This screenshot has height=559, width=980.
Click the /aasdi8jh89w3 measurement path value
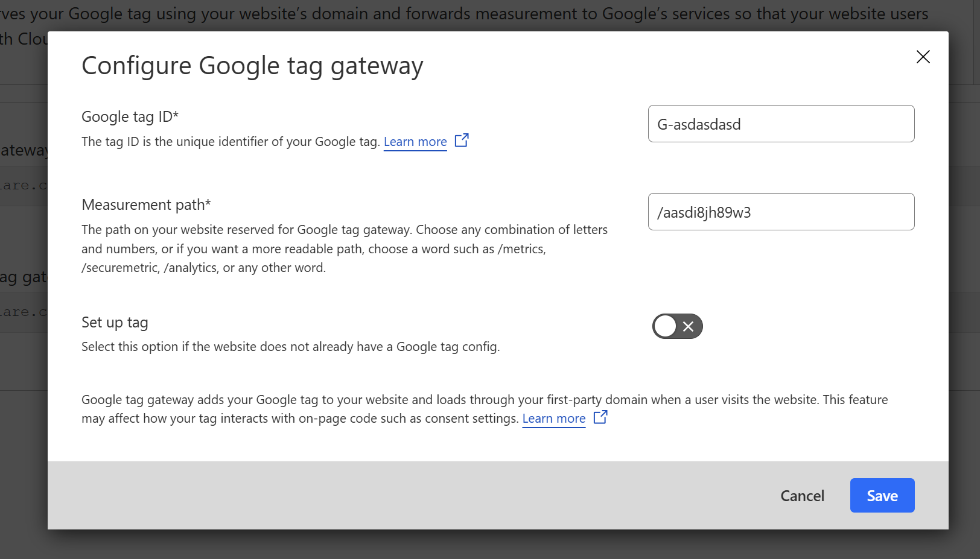pyautogui.click(x=704, y=212)
